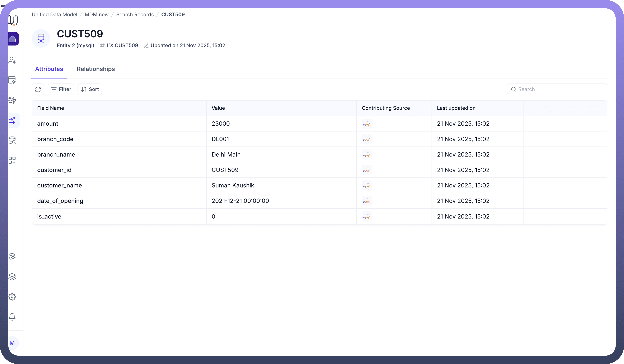The image size is (624, 364).
Task: Go to Search Records breadcrumb
Action: tap(135, 15)
